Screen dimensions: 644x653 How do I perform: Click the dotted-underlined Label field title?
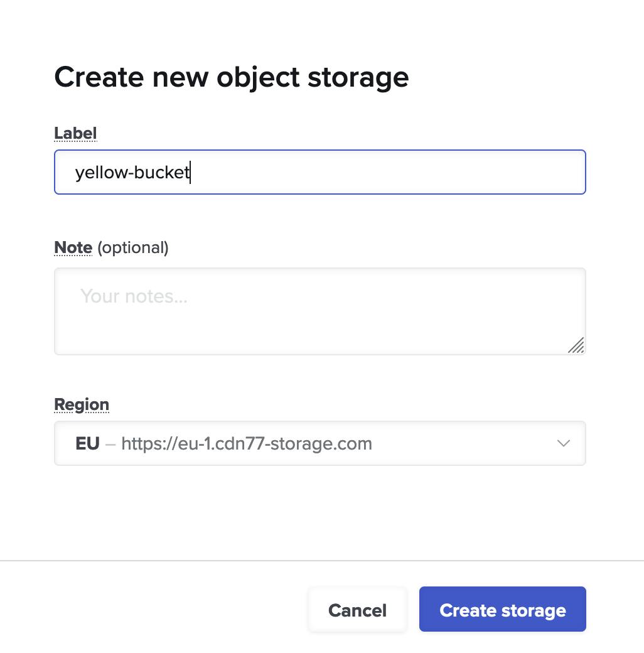point(75,133)
